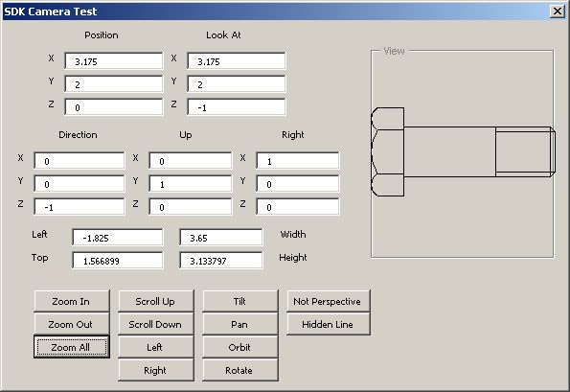
Task: Click the Pan camera button
Action: coord(240,324)
